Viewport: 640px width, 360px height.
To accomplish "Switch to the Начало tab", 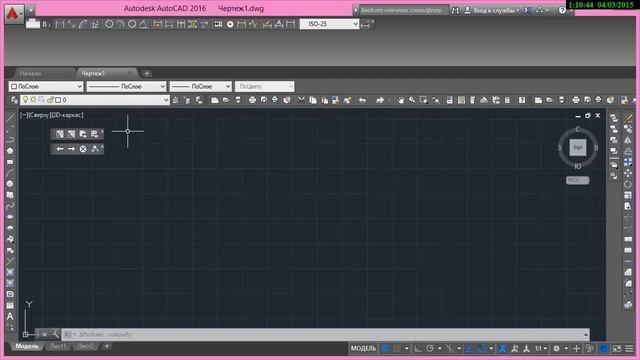I will [x=31, y=73].
